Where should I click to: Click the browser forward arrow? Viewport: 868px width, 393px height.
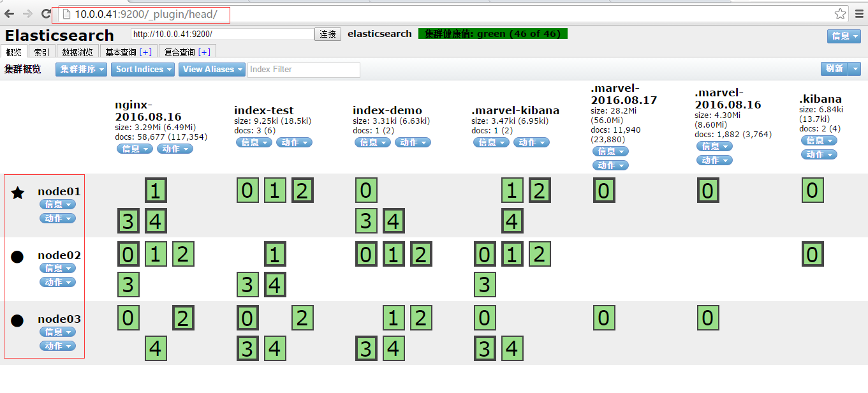(x=27, y=13)
